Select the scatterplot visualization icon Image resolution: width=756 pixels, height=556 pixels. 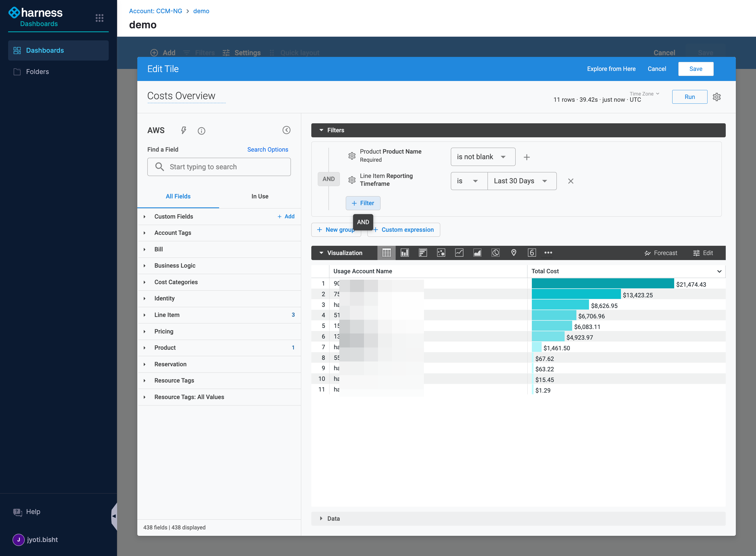pyautogui.click(x=441, y=253)
